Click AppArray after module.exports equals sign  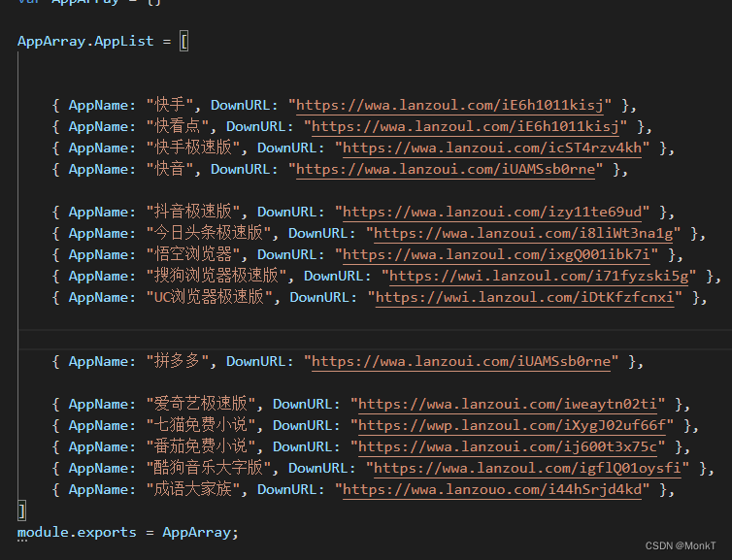[x=196, y=532]
